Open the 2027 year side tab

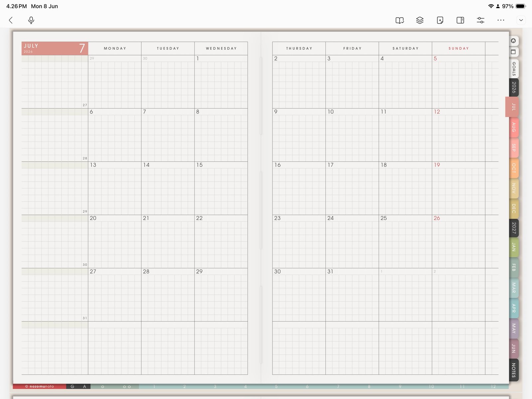tap(514, 228)
